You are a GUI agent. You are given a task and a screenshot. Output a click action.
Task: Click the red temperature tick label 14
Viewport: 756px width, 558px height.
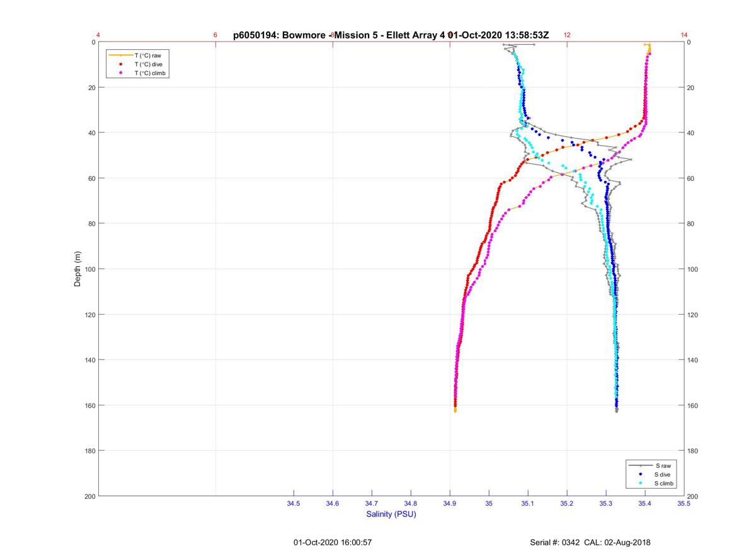(x=684, y=35)
